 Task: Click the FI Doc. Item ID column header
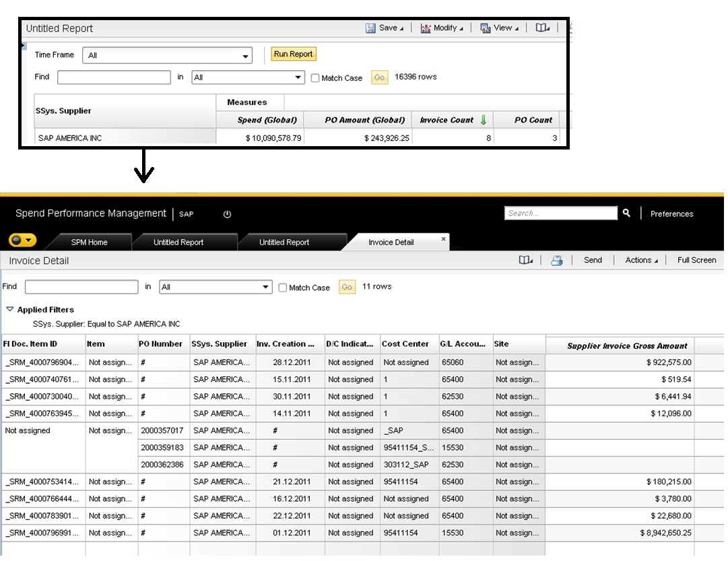click(43, 344)
